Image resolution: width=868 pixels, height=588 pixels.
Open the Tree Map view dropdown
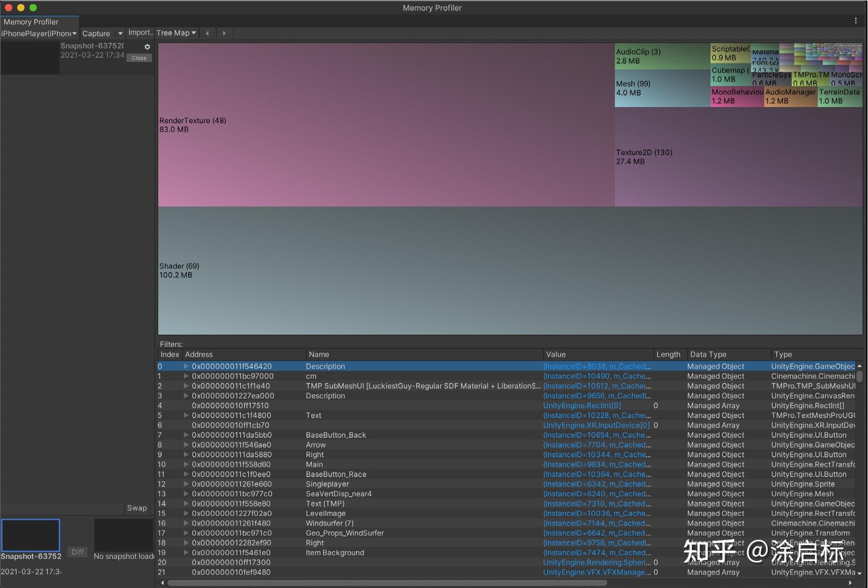pos(176,33)
